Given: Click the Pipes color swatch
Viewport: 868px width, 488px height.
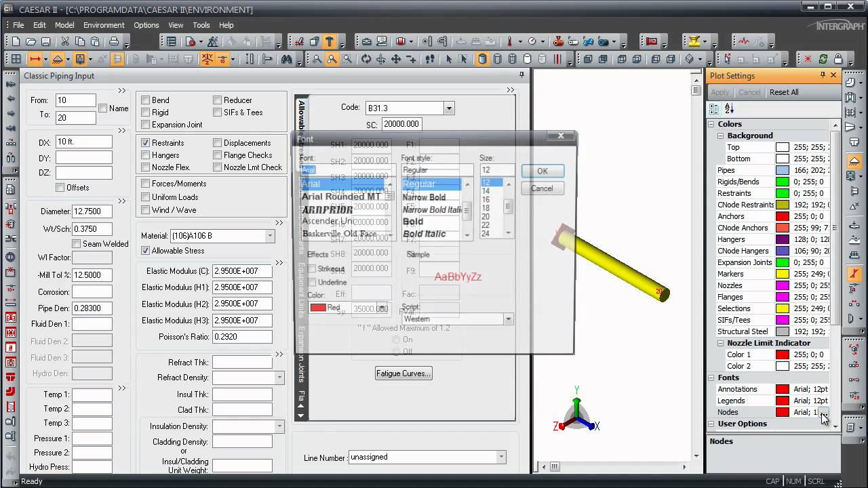Looking at the screenshot, I should tap(783, 170).
